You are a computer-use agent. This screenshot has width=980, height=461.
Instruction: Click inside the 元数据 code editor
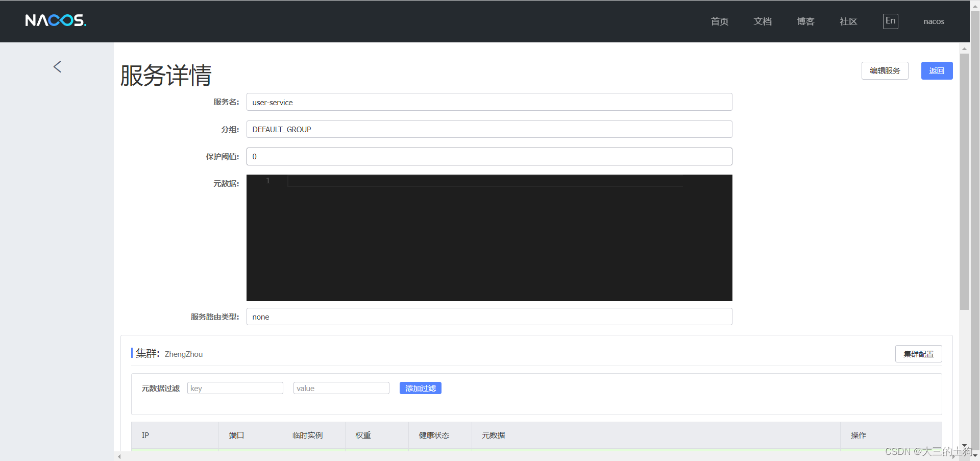pos(489,238)
